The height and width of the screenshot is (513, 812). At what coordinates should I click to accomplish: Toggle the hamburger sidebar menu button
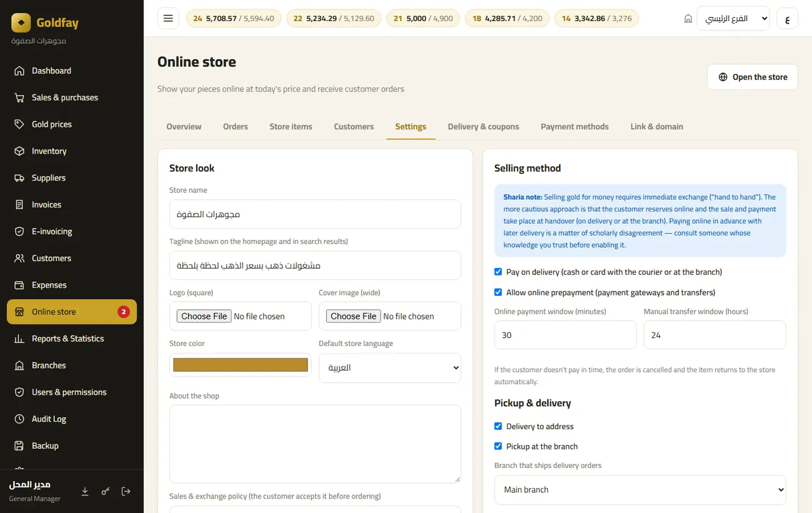pos(168,18)
